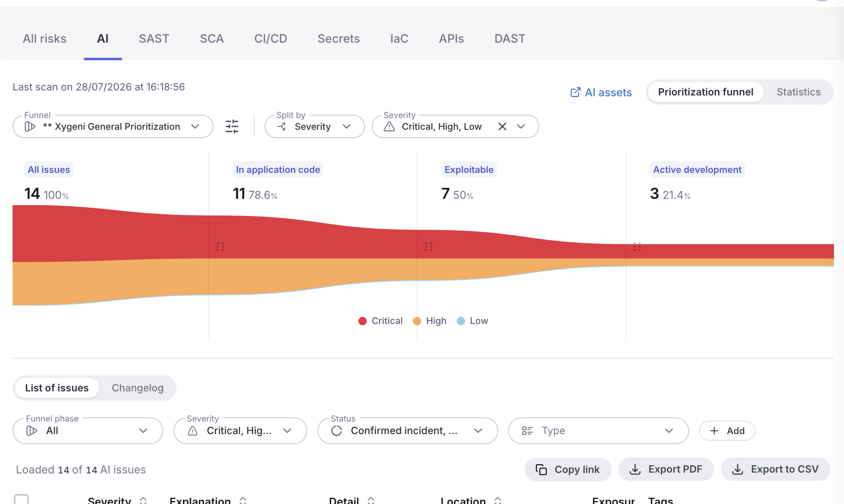Open the AI assets link
The height and width of the screenshot is (504, 844).
[x=601, y=93]
